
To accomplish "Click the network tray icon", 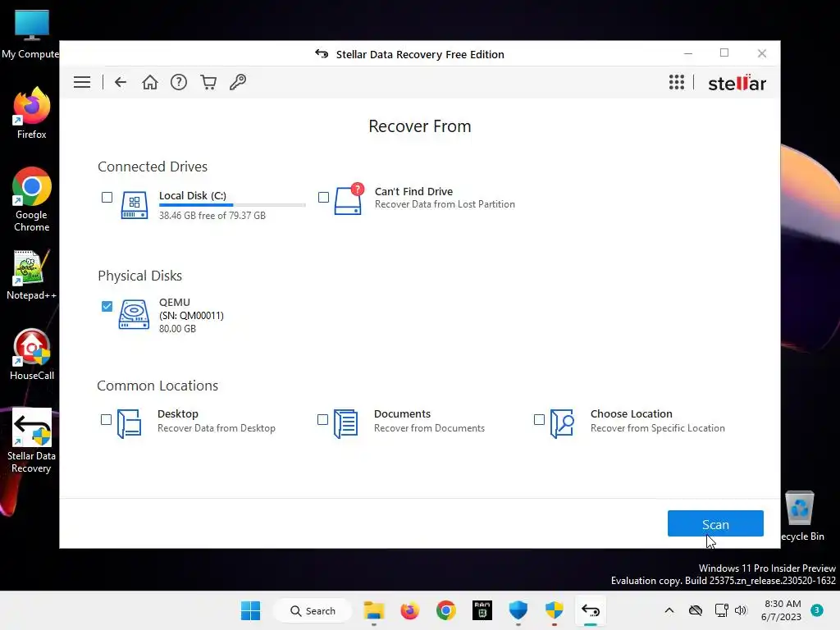I will (722, 610).
